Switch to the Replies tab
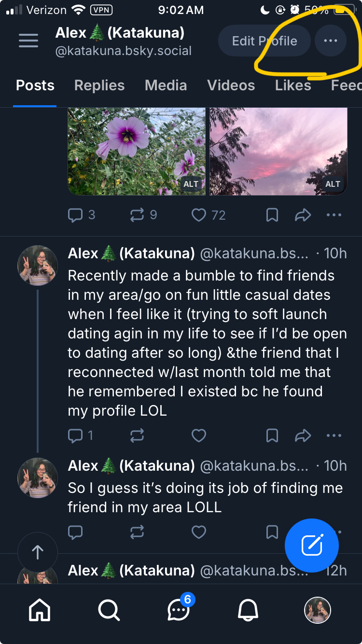Image resolution: width=362 pixels, height=644 pixels. point(99,85)
